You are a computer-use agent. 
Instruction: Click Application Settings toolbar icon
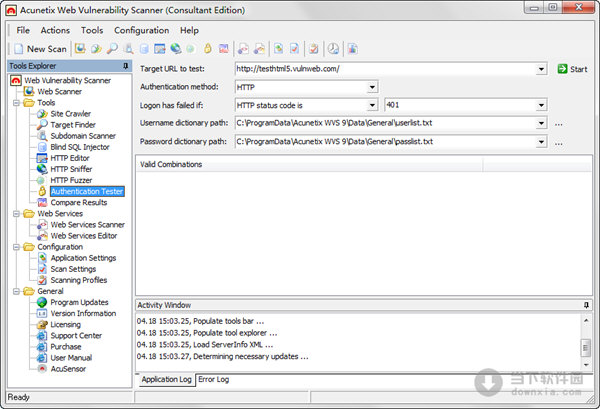(279, 49)
